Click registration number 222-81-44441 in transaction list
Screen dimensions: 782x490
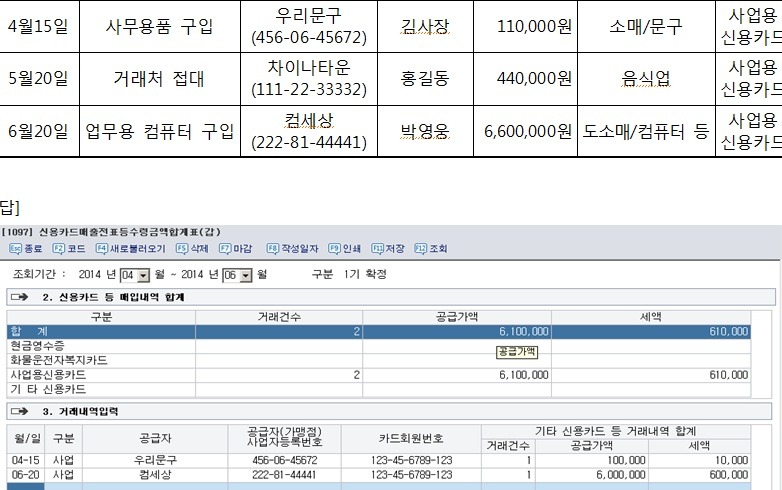[x=284, y=475]
